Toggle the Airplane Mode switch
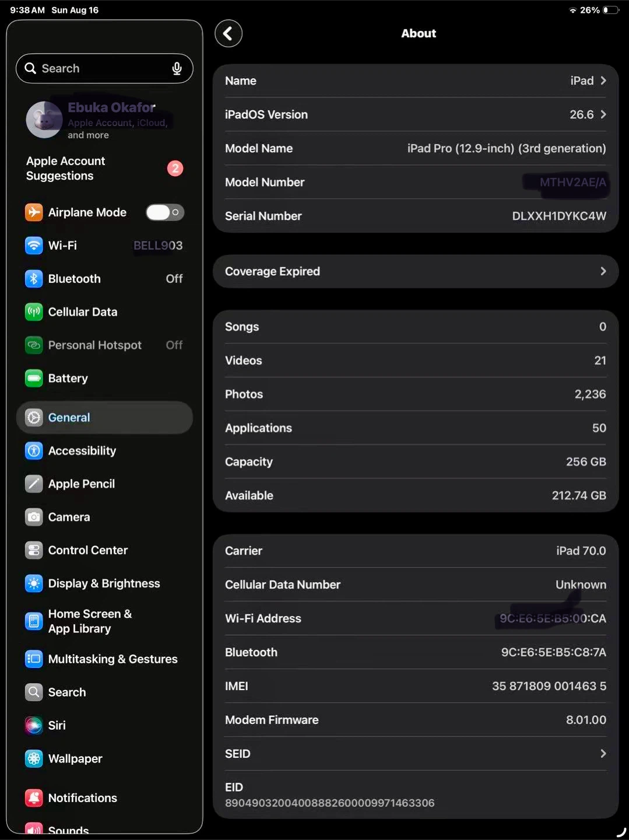 165,212
